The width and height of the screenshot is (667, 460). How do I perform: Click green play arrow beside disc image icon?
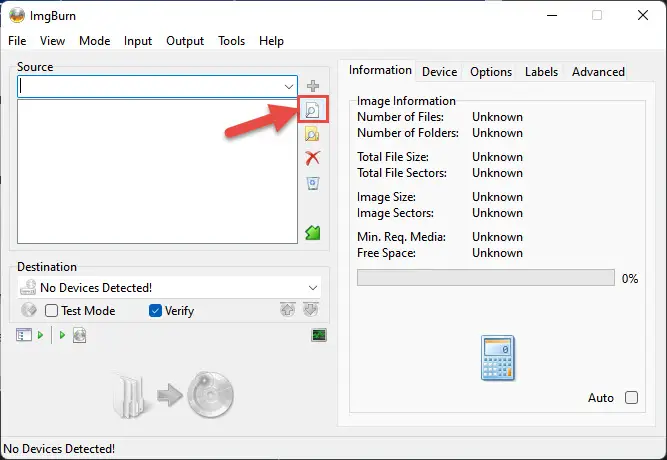tap(62, 335)
